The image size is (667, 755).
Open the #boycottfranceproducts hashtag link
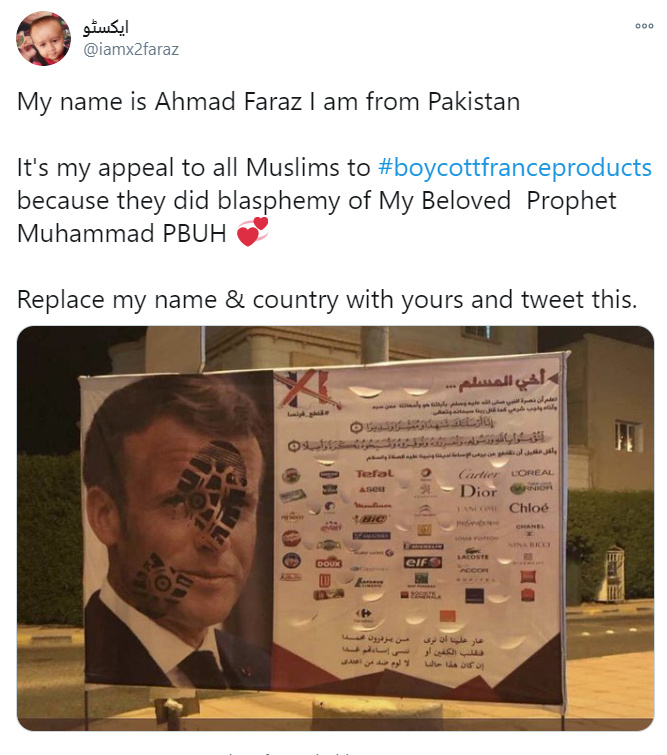pyautogui.click(x=515, y=167)
